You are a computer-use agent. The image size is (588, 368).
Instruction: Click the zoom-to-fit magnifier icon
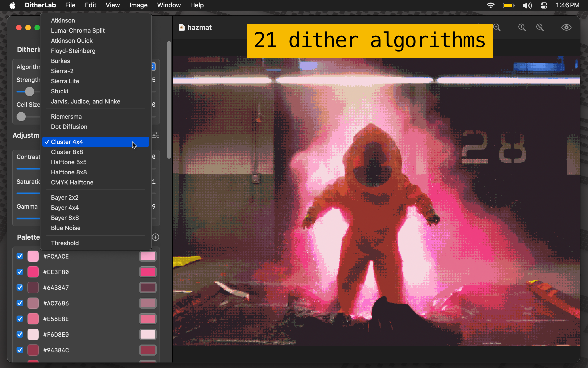click(x=540, y=27)
